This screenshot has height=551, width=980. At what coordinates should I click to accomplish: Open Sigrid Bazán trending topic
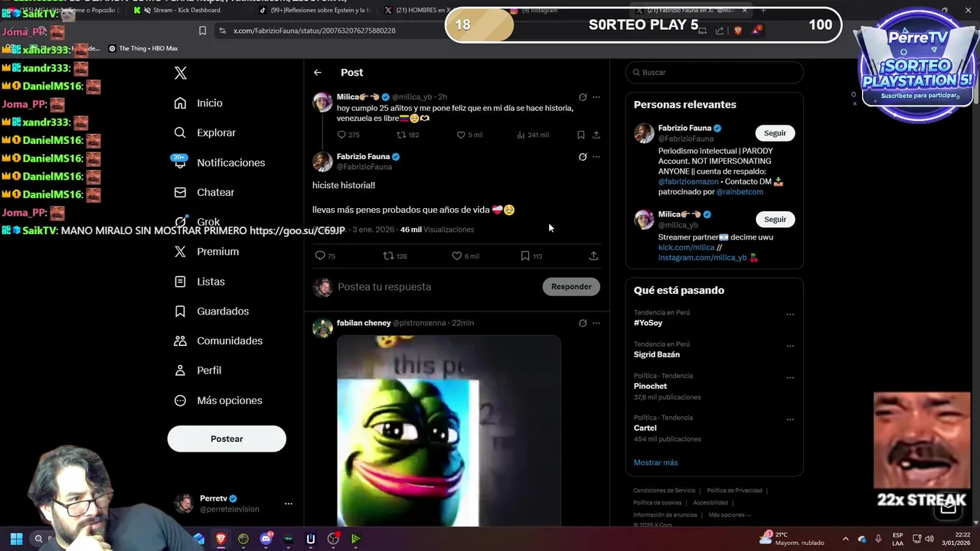pos(656,354)
